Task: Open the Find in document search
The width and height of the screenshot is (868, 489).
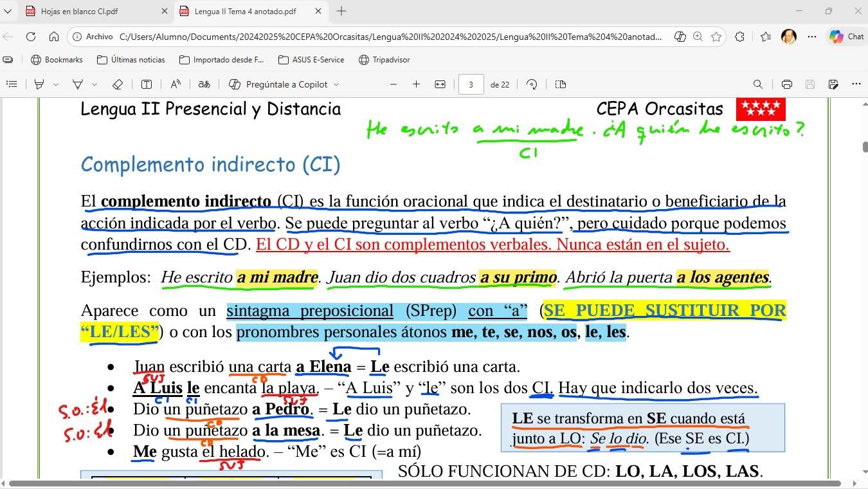Action: tap(757, 84)
